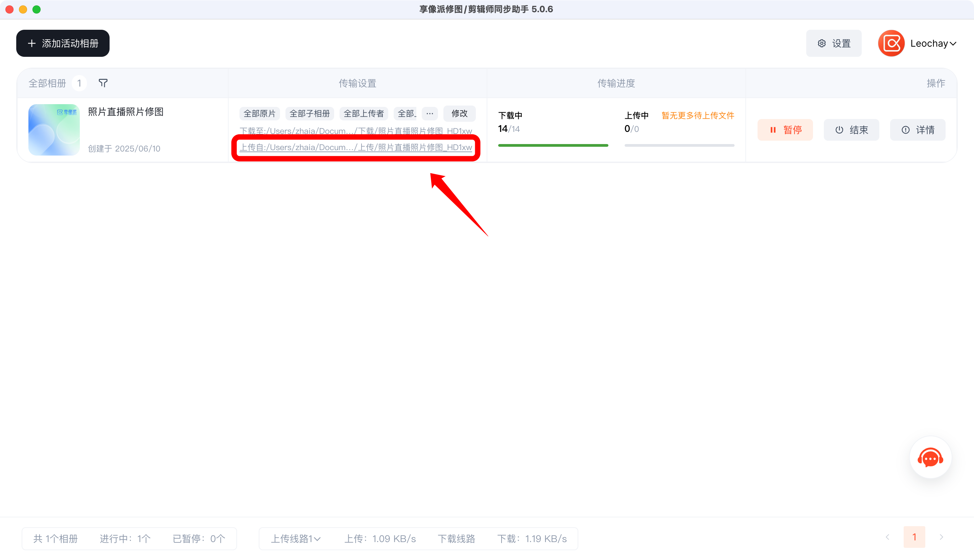Click the 创建于 2025/06/10 date text
This screenshot has height=560, width=974.
pos(124,148)
